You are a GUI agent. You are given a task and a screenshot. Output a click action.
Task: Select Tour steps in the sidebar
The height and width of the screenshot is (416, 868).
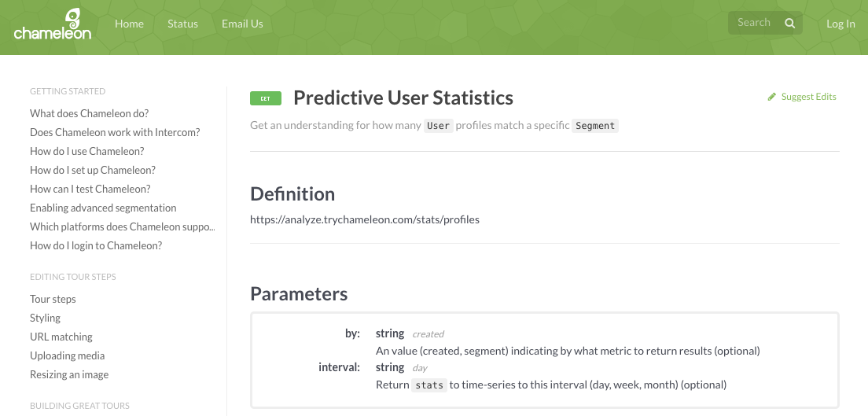point(53,299)
